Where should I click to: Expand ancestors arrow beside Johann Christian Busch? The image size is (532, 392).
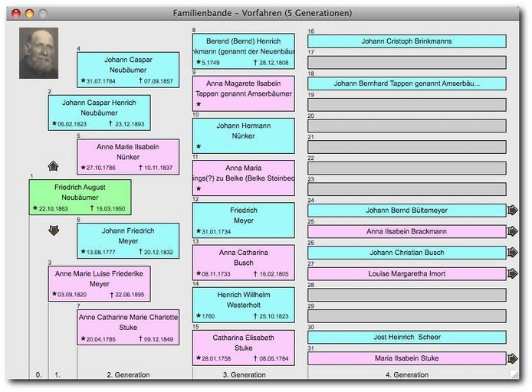click(x=512, y=253)
